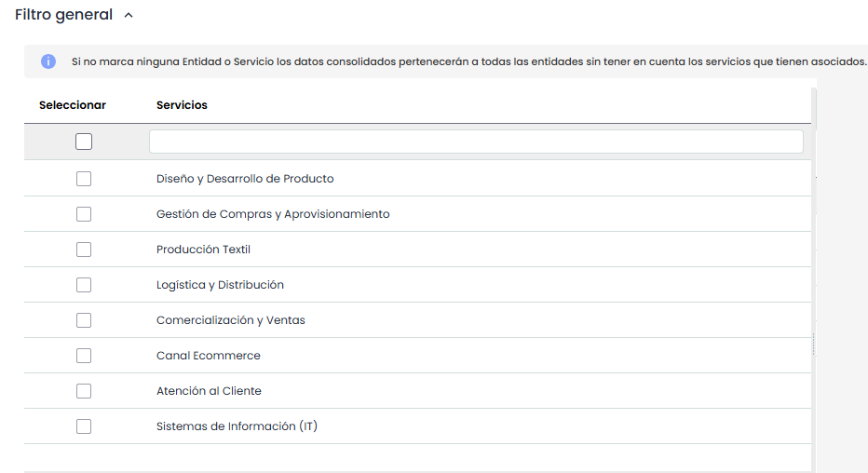Click the table's vertical scrollbar
Image resolution: width=868 pixels, height=473 pixels.
coord(814,279)
